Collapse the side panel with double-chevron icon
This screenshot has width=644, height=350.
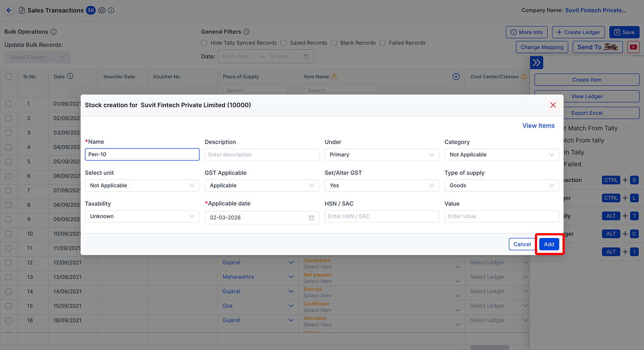[x=537, y=63]
